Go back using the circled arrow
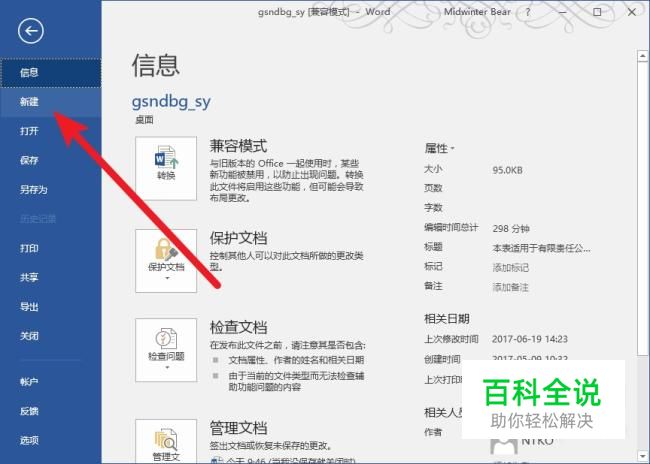 click(30, 31)
